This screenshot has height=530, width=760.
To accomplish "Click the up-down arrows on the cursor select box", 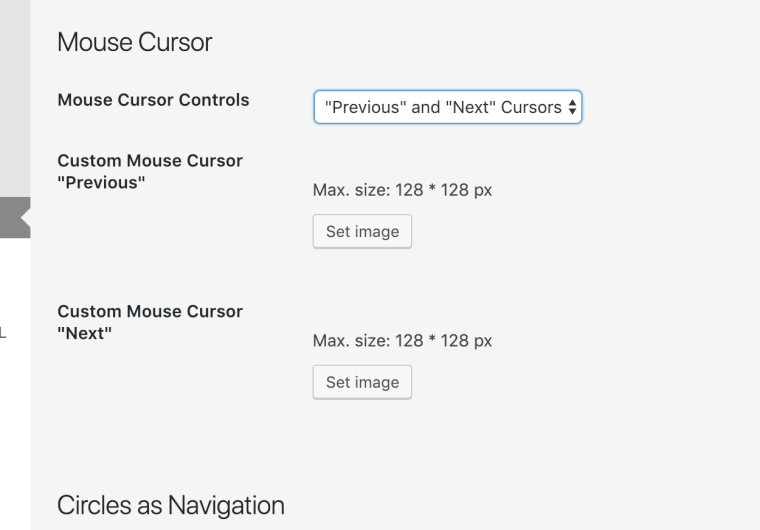I will click(x=572, y=107).
